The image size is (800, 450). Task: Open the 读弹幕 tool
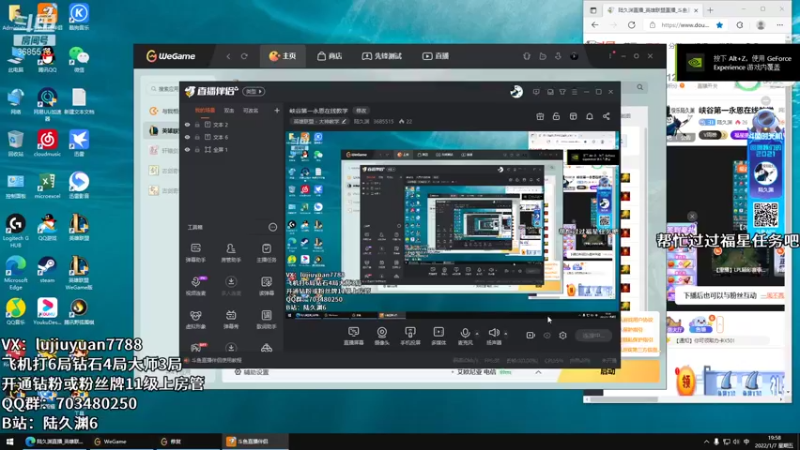[x=266, y=286]
